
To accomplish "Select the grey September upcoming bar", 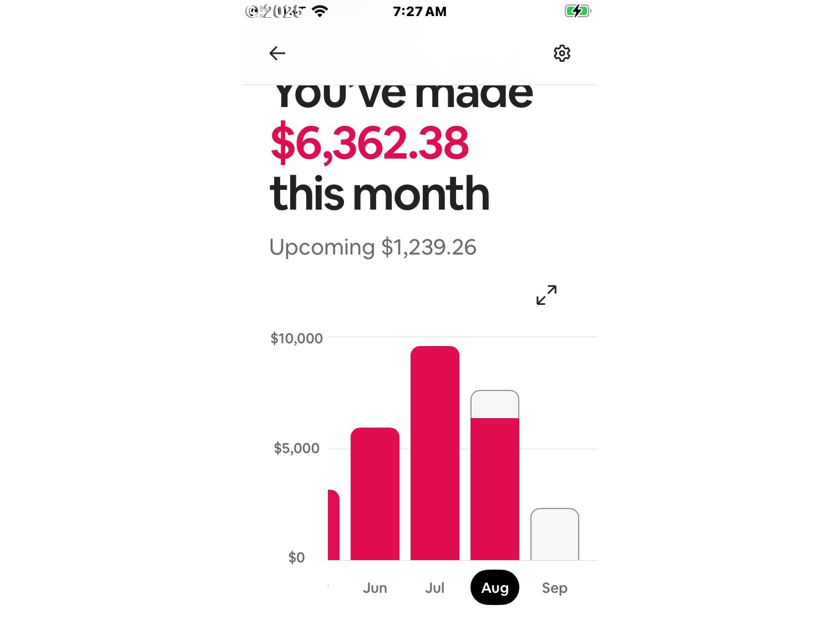I will point(554,534).
